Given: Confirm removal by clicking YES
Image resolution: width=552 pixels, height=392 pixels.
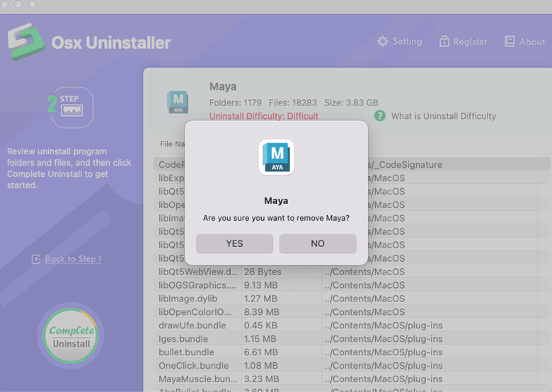Looking at the screenshot, I should coord(234,243).
